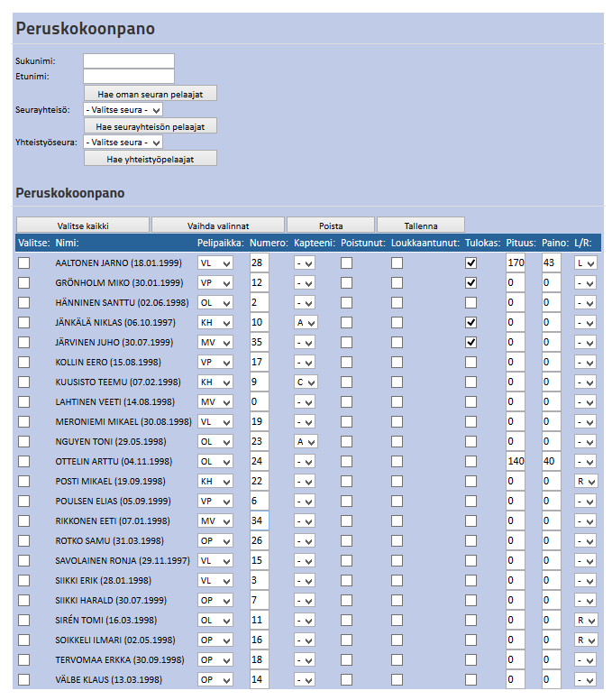
Task: Uncheck Tulokas for AALTONEN JARNO
Action: [x=471, y=262]
